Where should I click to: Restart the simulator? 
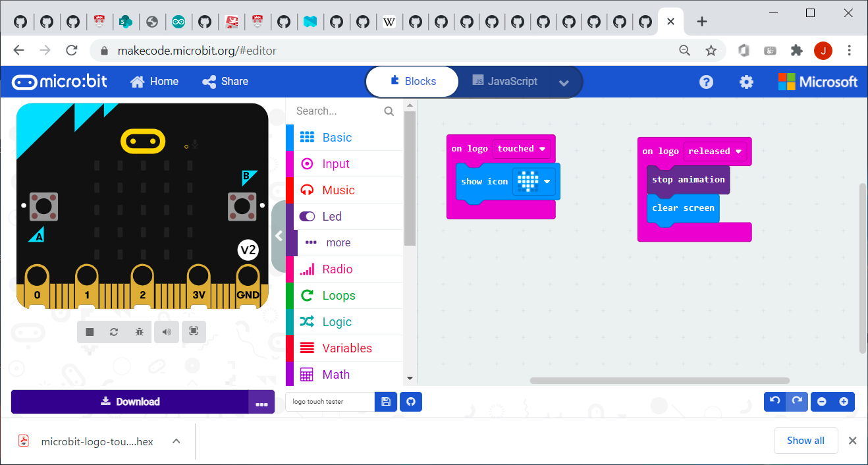tap(114, 332)
